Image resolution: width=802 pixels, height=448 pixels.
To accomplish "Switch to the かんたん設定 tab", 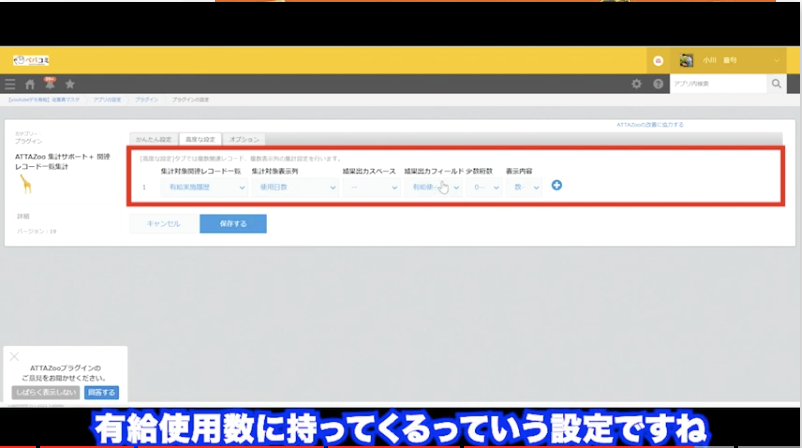I will pos(153,139).
